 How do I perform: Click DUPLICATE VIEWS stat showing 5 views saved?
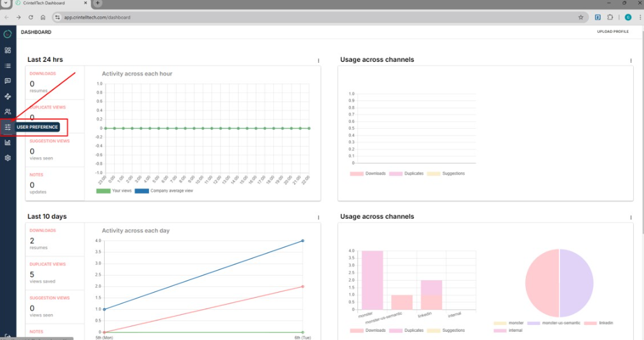pos(55,273)
